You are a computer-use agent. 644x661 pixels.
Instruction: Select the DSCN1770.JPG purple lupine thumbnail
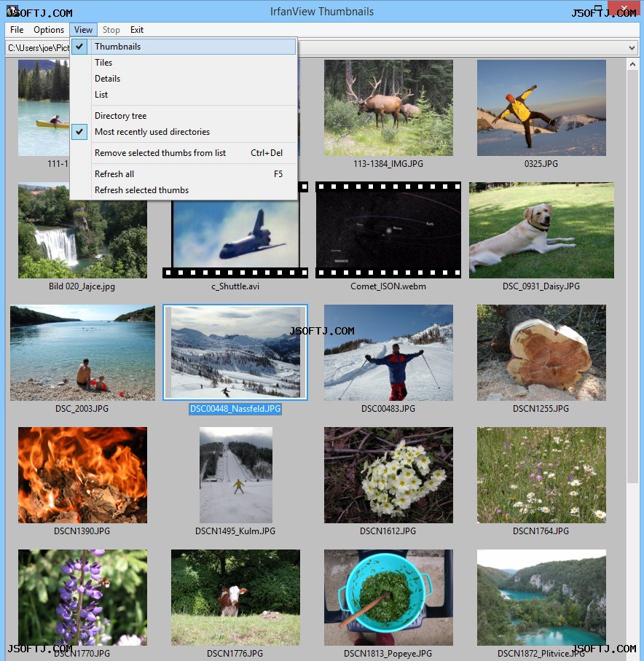pyautogui.click(x=82, y=598)
